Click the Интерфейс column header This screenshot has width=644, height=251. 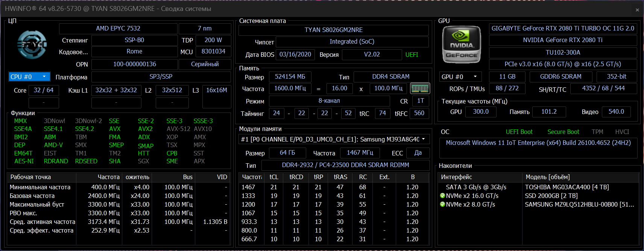pyautogui.click(x=480, y=177)
